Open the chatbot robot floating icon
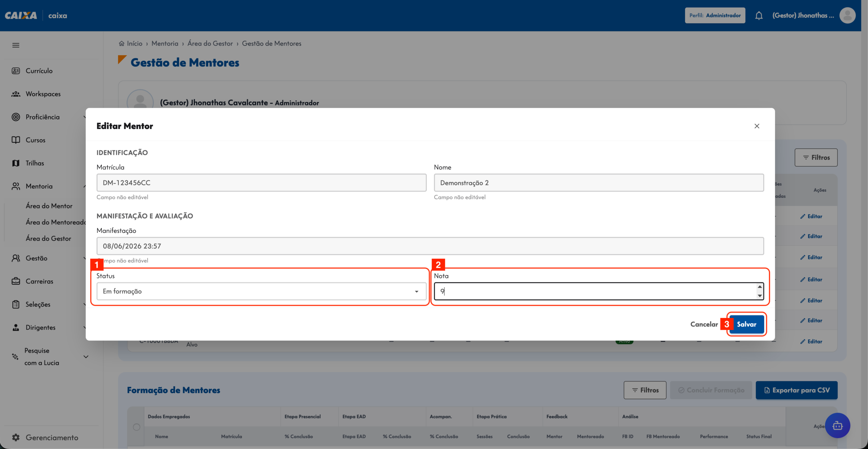 [837, 425]
